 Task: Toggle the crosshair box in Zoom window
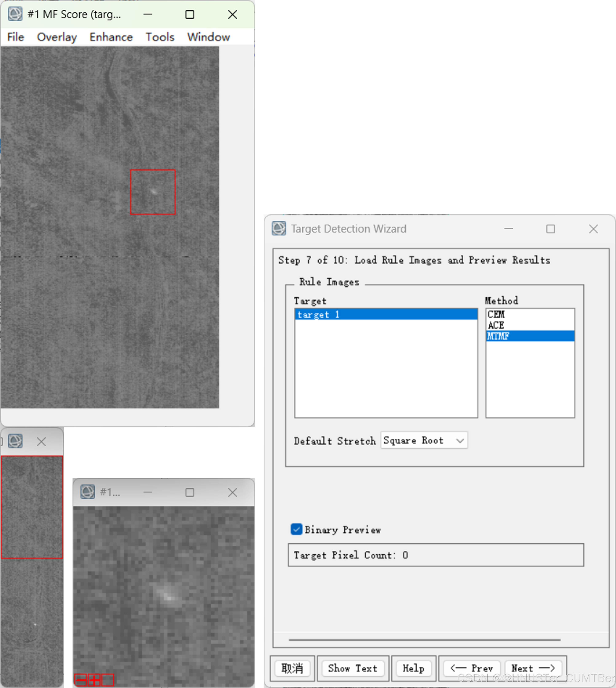[x=108, y=680]
